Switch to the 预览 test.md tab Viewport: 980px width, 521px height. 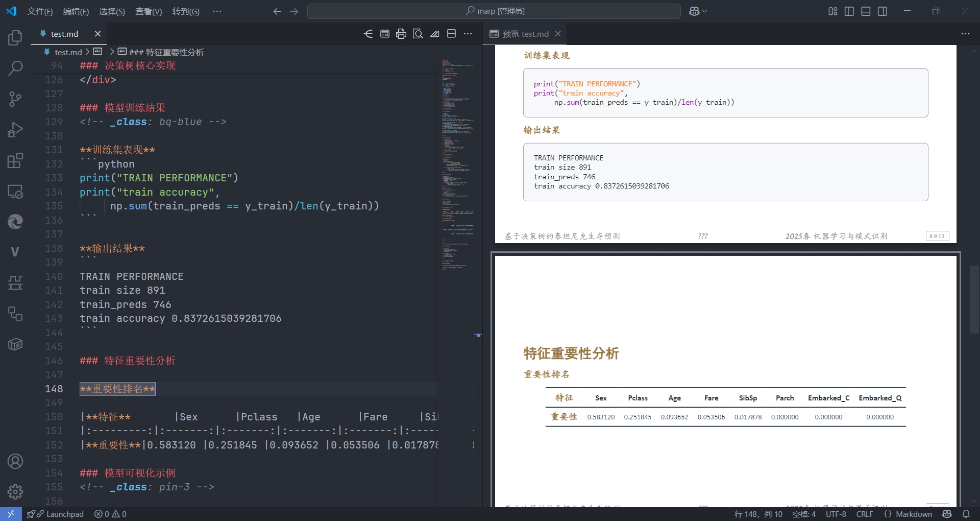click(x=525, y=34)
